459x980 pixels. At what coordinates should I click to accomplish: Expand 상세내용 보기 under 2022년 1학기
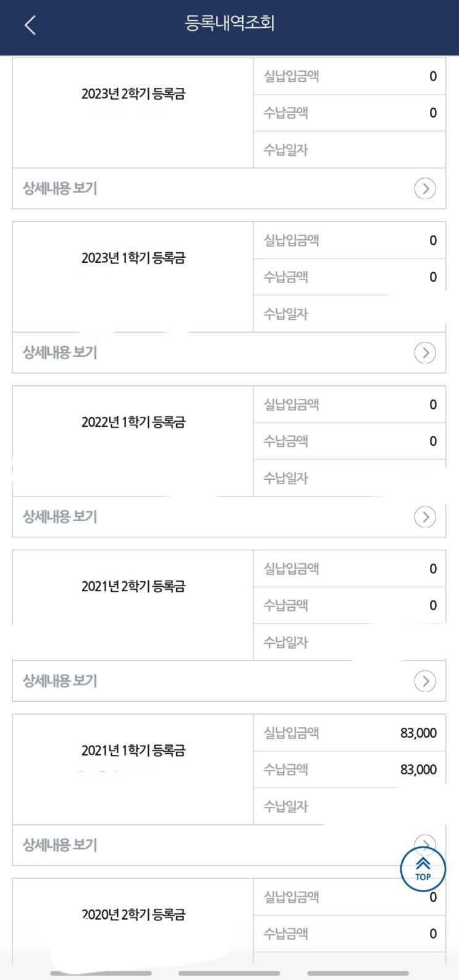point(60,517)
